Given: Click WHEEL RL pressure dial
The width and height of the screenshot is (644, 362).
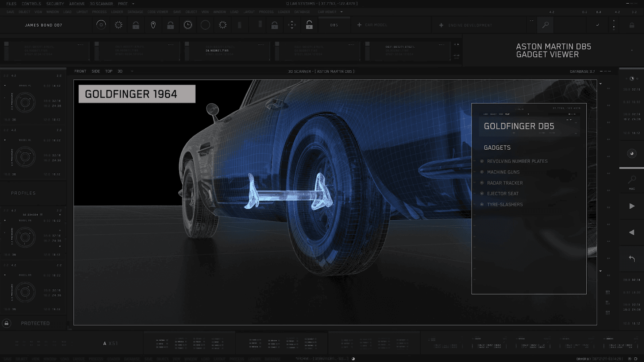Looking at the screenshot, I should tap(25, 157).
